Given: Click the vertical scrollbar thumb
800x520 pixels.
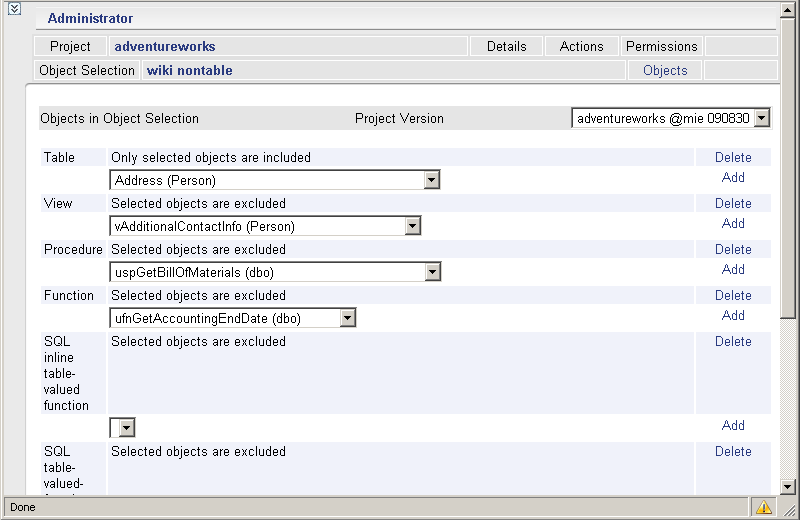Looking at the screenshot, I should coord(788,168).
